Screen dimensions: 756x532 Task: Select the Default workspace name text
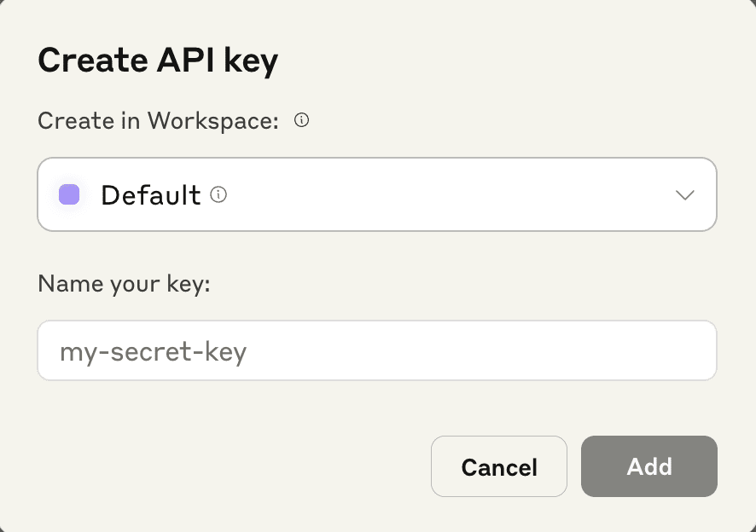coord(151,195)
